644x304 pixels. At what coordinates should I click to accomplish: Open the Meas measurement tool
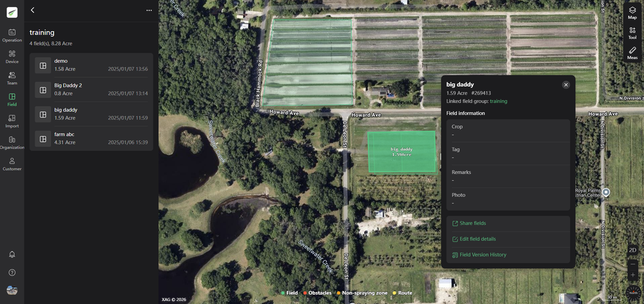632,53
